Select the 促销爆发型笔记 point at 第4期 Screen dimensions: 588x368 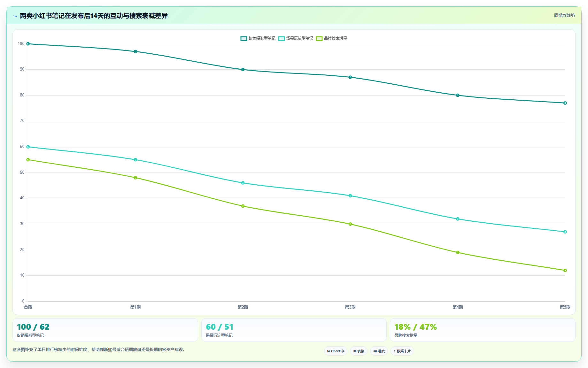[458, 95]
